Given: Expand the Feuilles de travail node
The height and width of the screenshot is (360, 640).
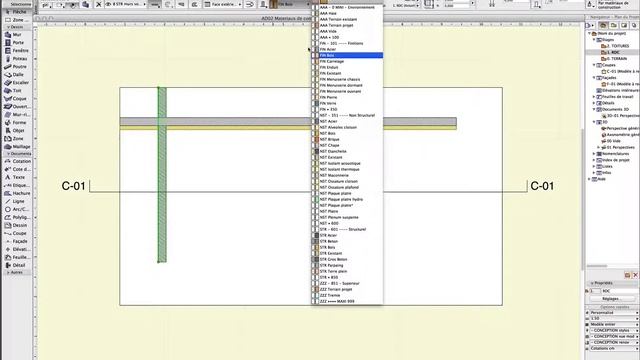Looking at the screenshot, I should [594, 97].
